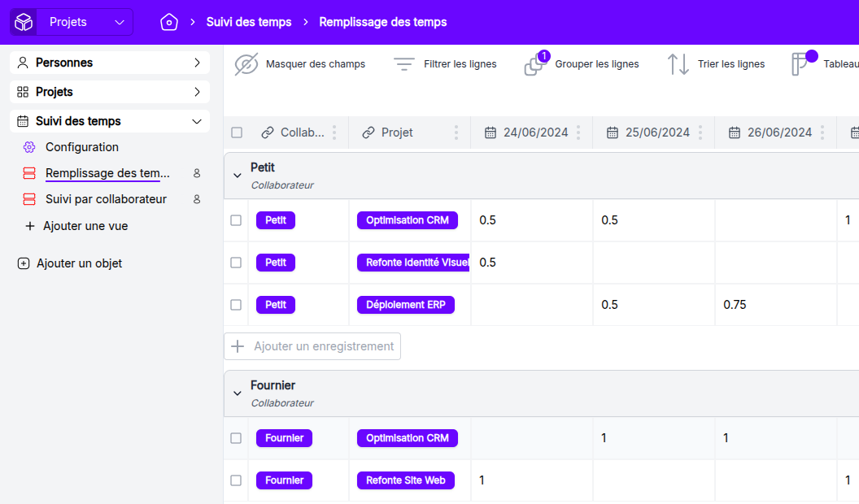The height and width of the screenshot is (504, 859).
Task: Select the "Masquer des champs" hide fields icon
Action: [245, 63]
